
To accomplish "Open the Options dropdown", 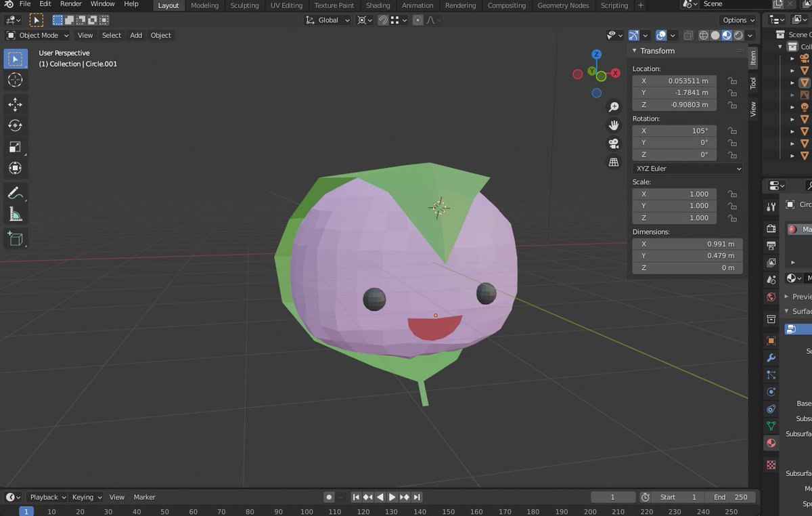I will pos(739,20).
